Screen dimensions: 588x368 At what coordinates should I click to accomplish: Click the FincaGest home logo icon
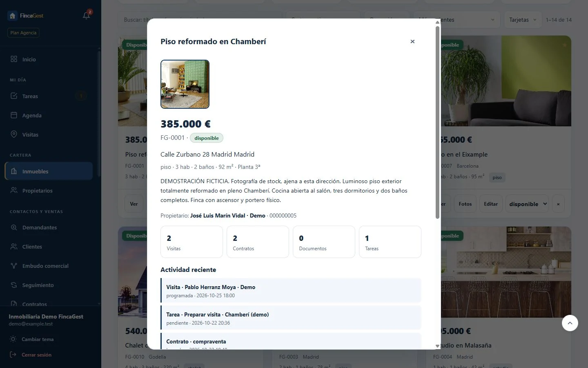12,16
